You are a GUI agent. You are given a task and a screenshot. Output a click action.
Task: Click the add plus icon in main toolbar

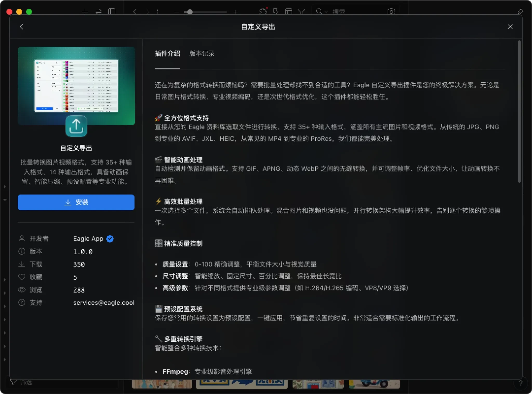coord(85,12)
